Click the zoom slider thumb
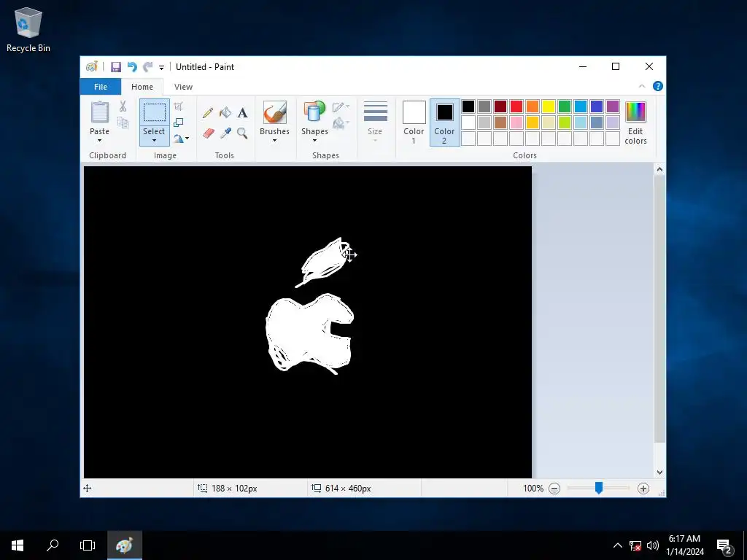This screenshot has width=747, height=560. coord(599,488)
